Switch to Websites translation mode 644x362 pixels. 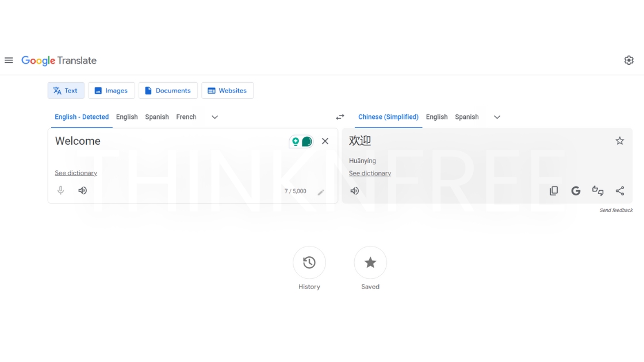pyautogui.click(x=228, y=91)
